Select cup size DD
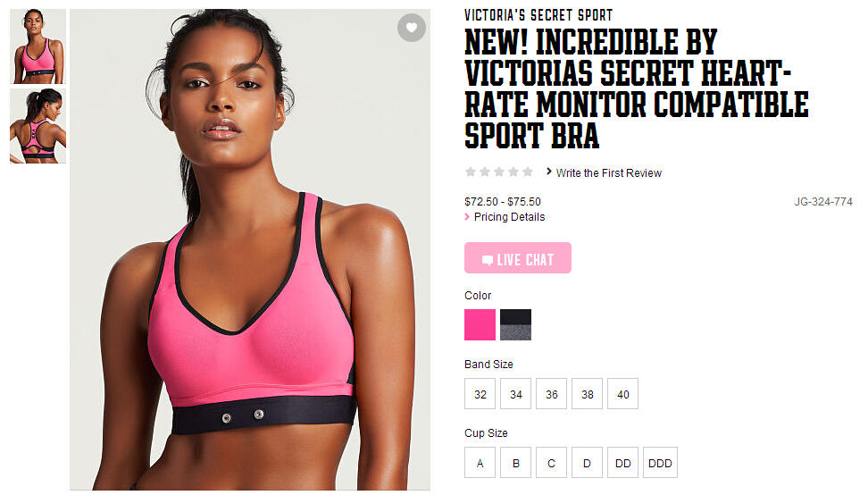 (x=622, y=462)
